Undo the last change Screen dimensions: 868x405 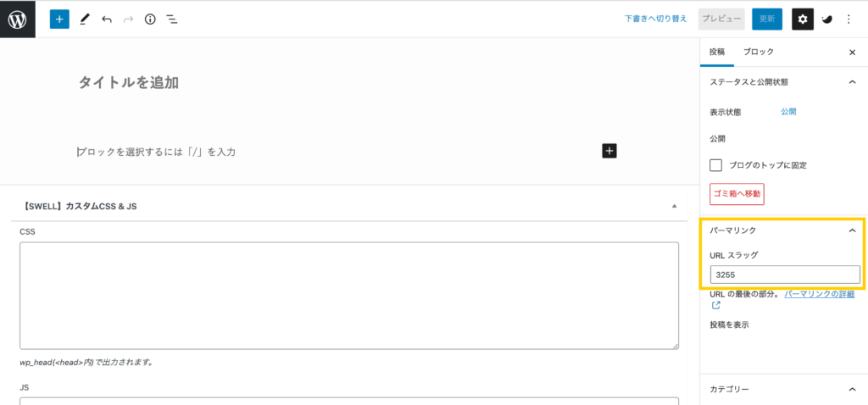107,19
